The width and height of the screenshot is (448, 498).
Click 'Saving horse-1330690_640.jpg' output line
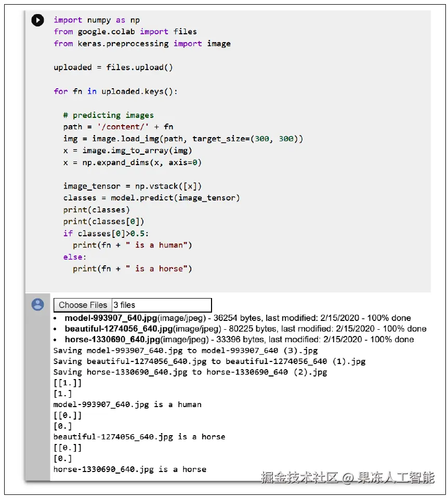[x=190, y=372]
